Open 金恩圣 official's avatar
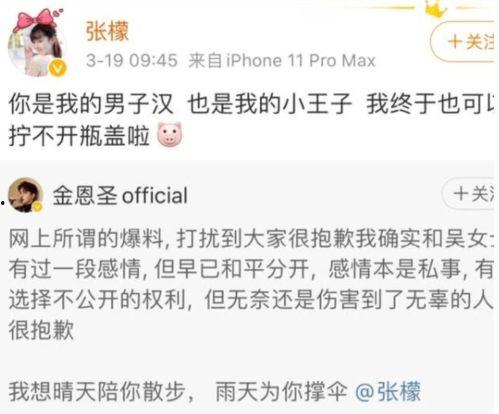The image size is (499, 414). [26, 195]
